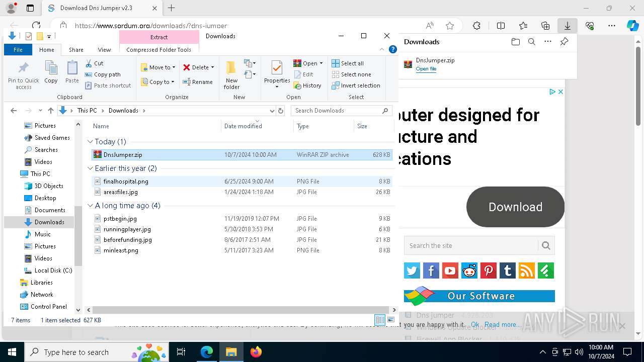644x362 pixels.
Task: Click the Copy ribbon button
Action: 51,72
